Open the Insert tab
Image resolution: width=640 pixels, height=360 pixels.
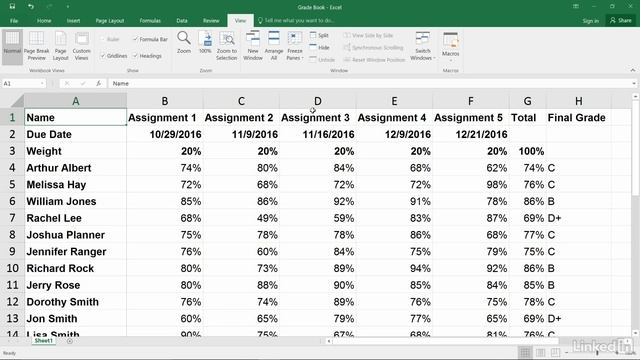pyautogui.click(x=73, y=20)
